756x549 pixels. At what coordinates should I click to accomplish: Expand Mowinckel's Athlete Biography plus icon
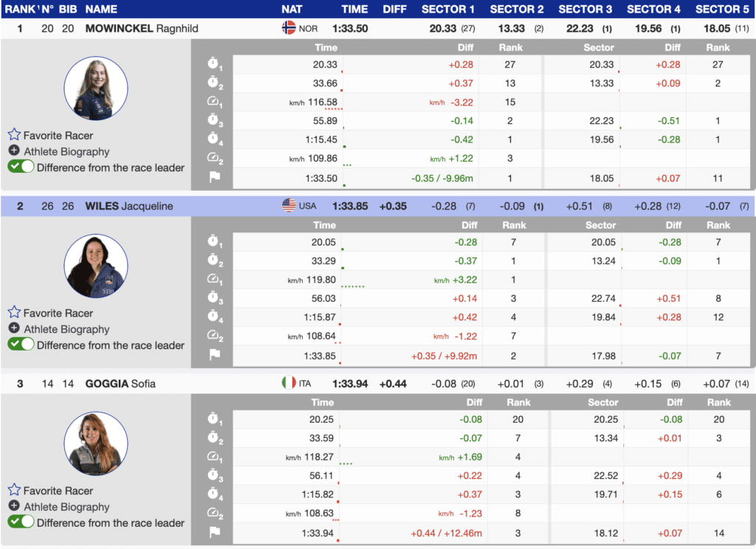tap(14, 151)
